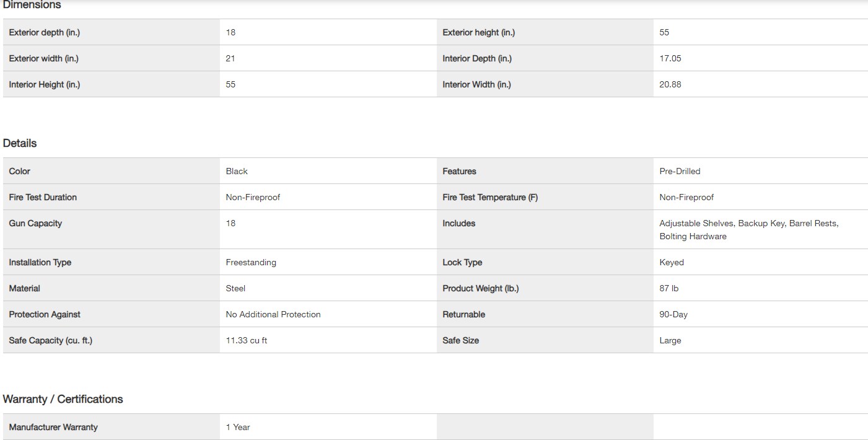Select the Exterior depth (in.) label
The image size is (868, 440).
point(45,32)
